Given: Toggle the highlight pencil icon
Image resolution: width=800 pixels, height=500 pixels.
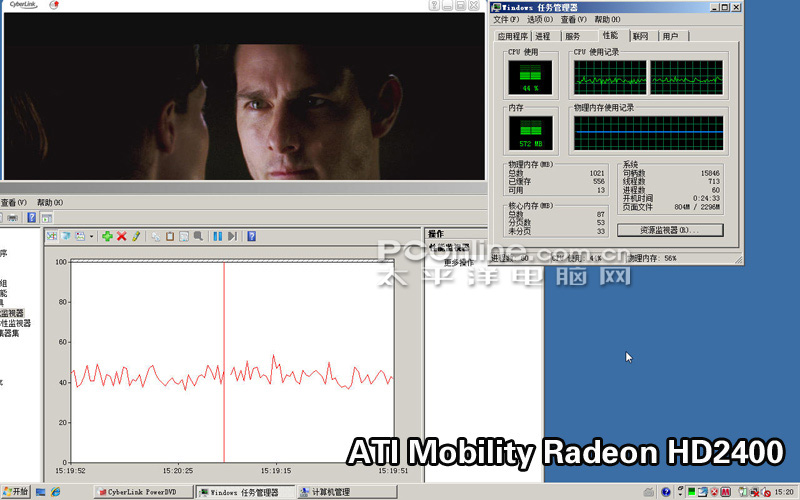Looking at the screenshot, I should point(136,236).
